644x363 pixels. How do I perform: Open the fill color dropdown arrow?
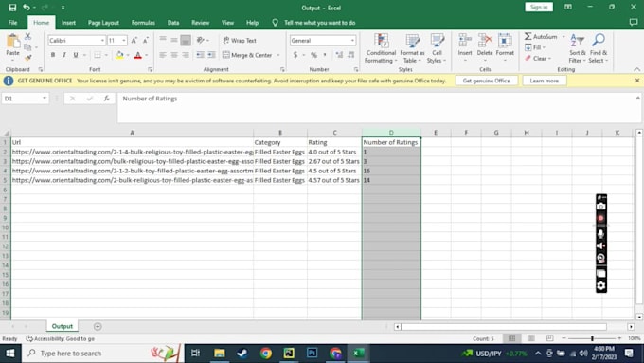[128, 55]
